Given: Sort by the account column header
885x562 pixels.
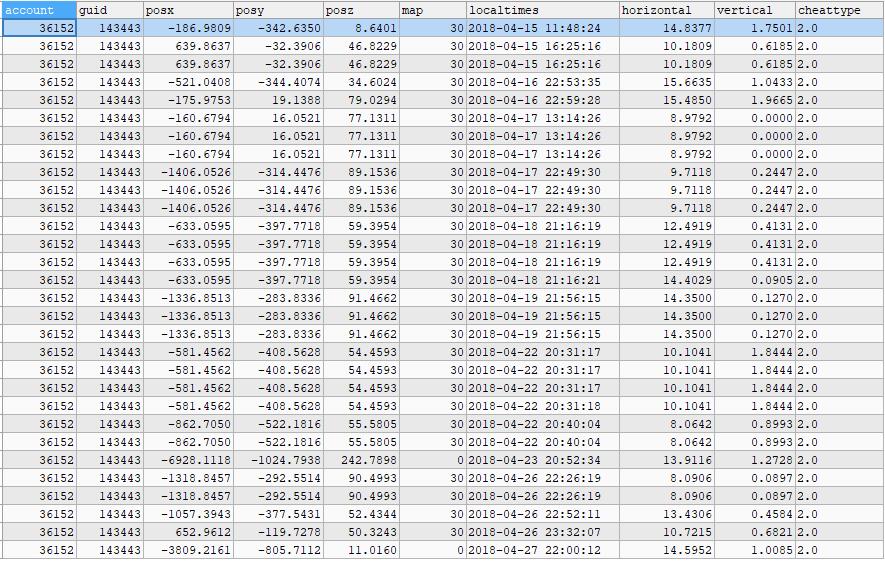Looking at the screenshot, I should [38, 10].
